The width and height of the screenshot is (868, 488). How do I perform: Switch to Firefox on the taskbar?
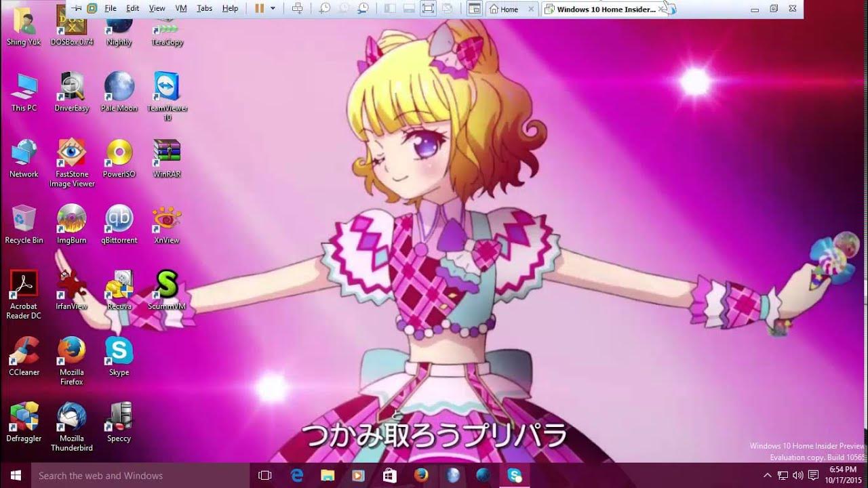point(421,476)
